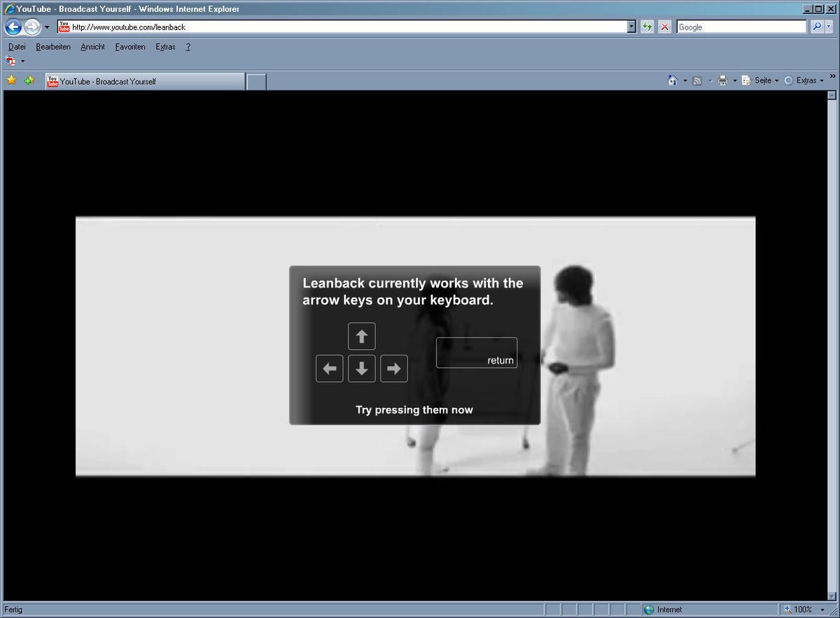Click the down arrow key in Leanback dialog
Viewport: 840px width, 618px height.
pos(362,369)
